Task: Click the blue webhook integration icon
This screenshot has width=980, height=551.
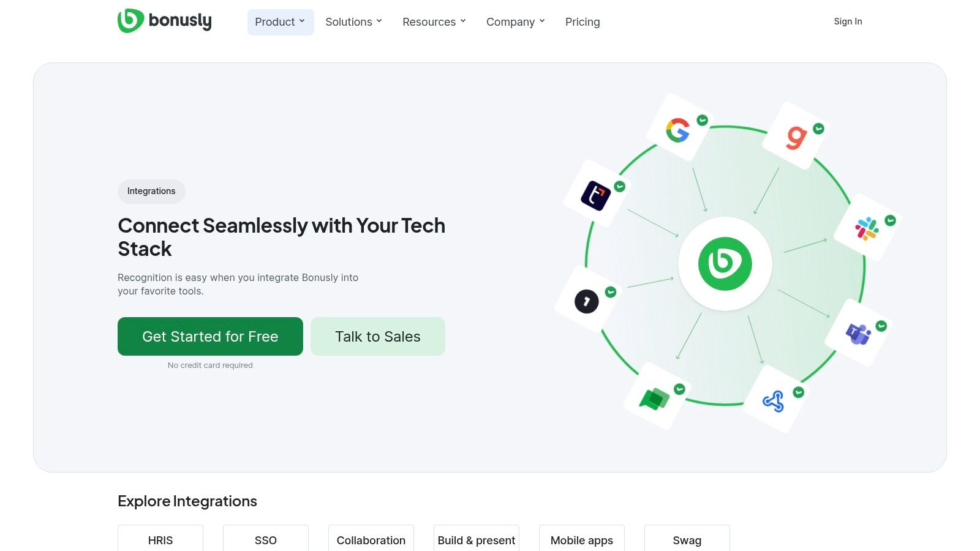Action: tap(773, 401)
